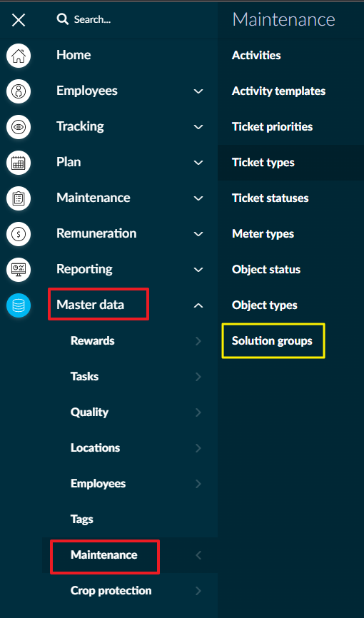The height and width of the screenshot is (618, 364).
Task: Go to Meter types
Action: click(263, 234)
